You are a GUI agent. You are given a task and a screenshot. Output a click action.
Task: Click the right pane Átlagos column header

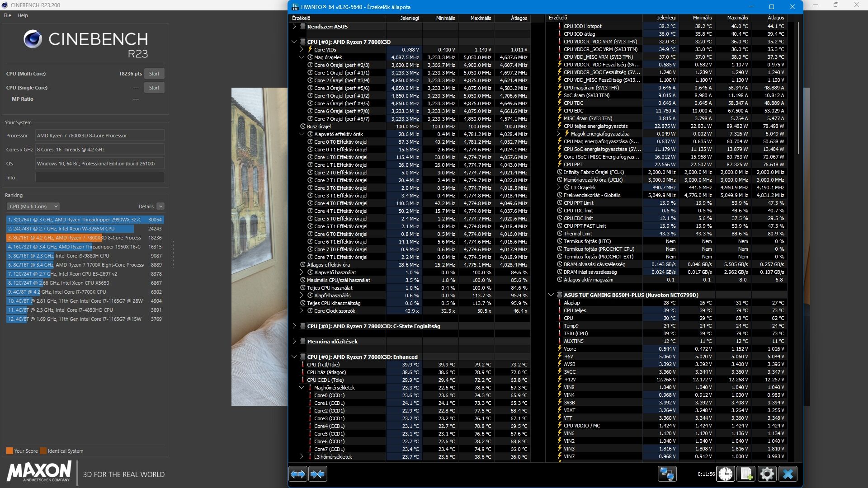(x=769, y=18)
